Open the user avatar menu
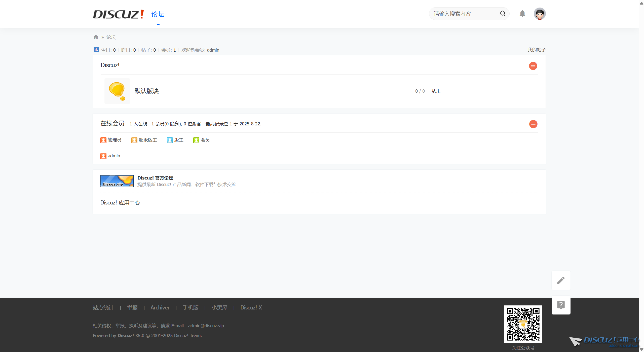This screenshot has width=644, height=352. (540, 14)
